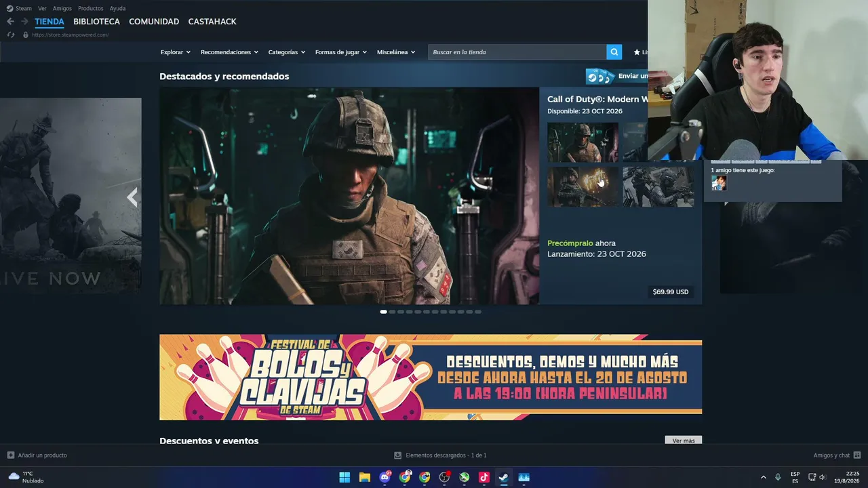Screen dimensions: 868x488
Task: Select the second carousel page dot
Action: 392,312
